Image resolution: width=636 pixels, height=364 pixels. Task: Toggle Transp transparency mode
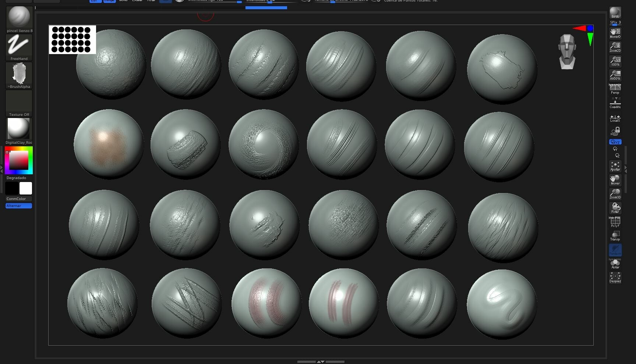tap(615, 235)
